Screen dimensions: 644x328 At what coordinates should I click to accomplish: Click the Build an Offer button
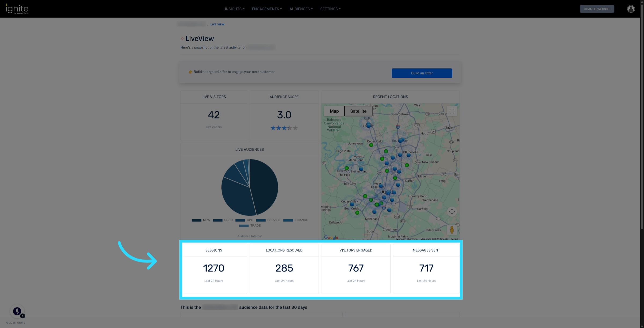point(422,73)
